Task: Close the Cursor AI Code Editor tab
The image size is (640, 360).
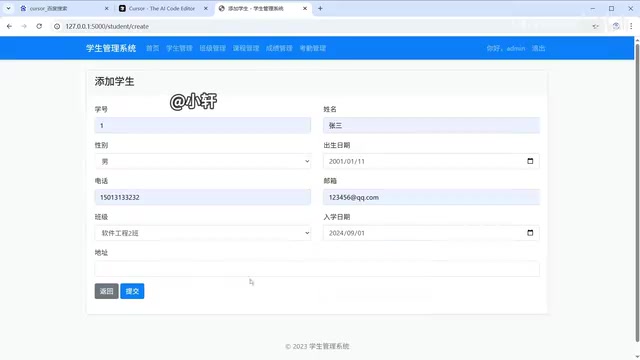Action: click(x=206, y=8)
